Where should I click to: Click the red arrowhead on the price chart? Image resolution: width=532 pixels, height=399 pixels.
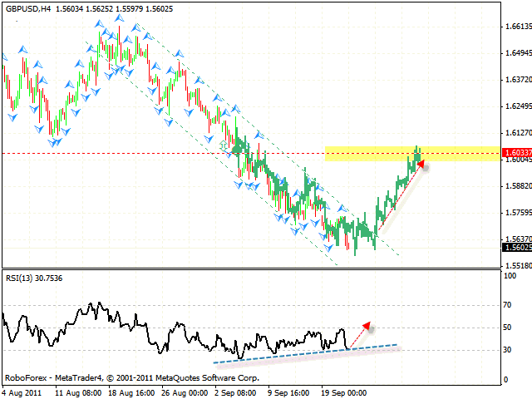click(x=420, y=165)
